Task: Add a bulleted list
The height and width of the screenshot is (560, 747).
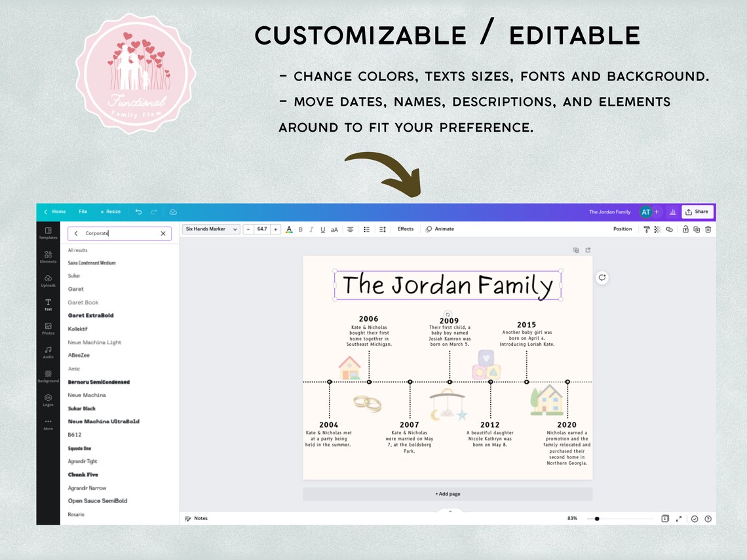Action: pyautogui.click(x=366, y=229)
